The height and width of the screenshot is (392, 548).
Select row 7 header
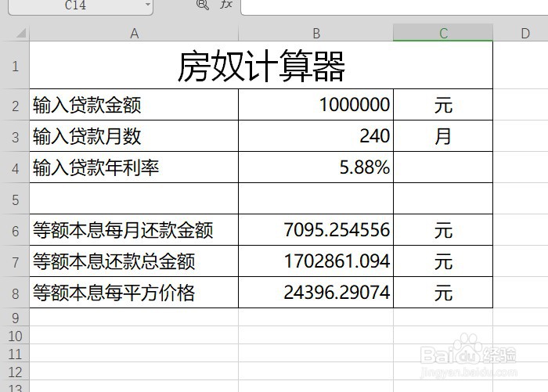pyautogui.click(x=15, y=261)
